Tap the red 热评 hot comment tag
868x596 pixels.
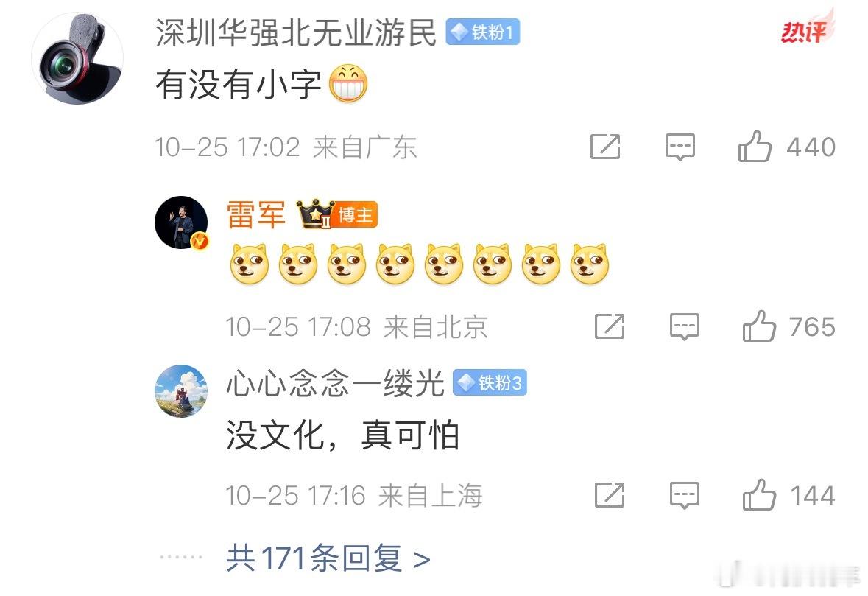(806, 29)
